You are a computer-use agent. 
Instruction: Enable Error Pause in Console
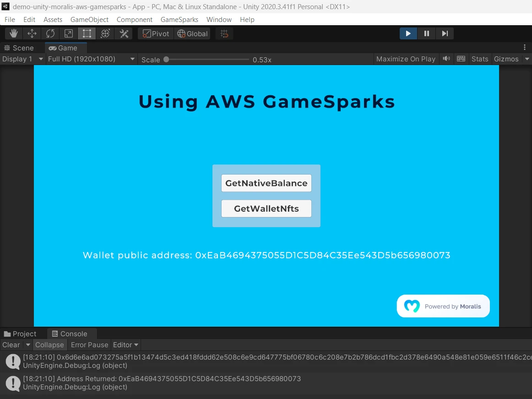tap(89, 345)
